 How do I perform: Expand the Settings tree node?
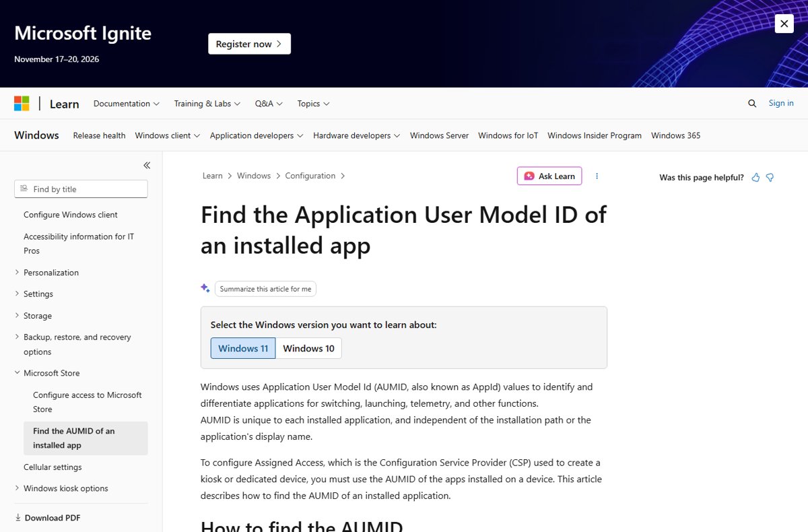(17, 294)
